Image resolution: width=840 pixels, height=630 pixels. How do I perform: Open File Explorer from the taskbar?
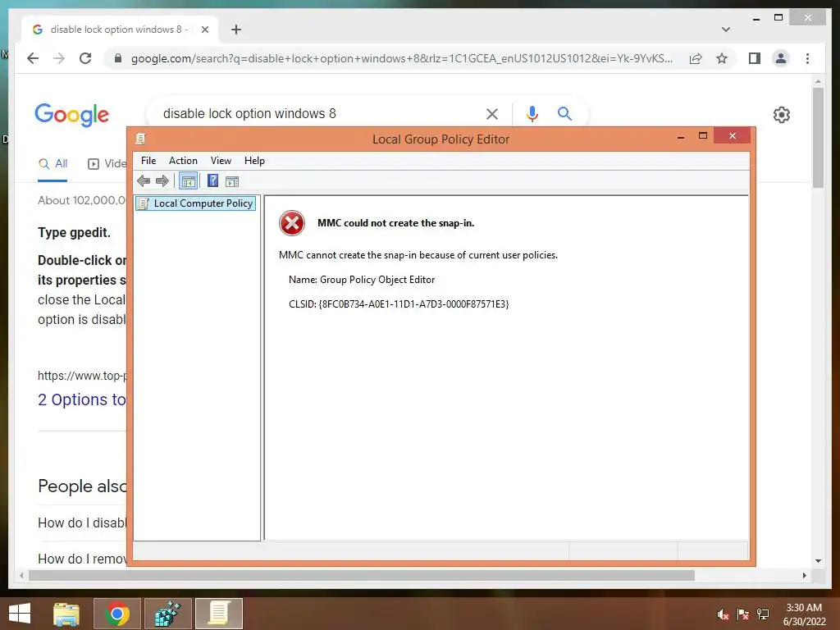66,614
